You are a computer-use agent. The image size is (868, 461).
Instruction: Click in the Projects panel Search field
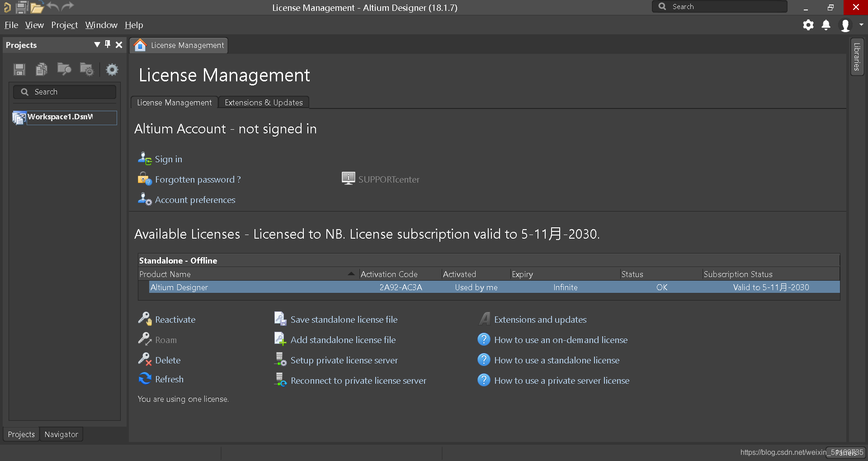tap(65, 92)
